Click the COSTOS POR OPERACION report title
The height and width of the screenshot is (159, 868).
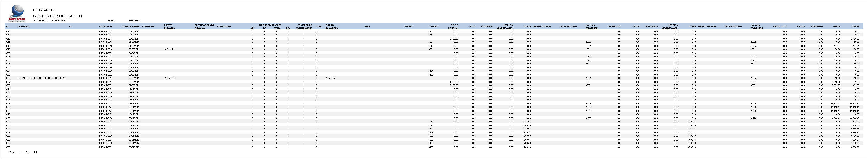(57, 16)
